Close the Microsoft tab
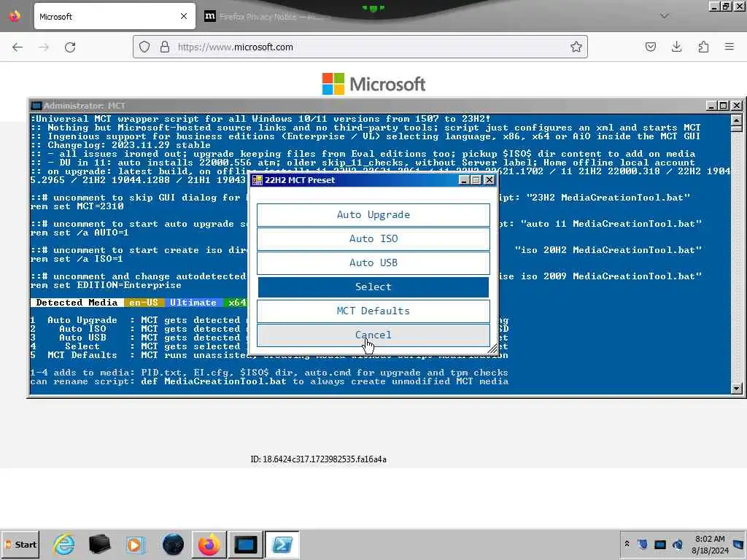The image size is (747, 560). [x=184, y=17]
